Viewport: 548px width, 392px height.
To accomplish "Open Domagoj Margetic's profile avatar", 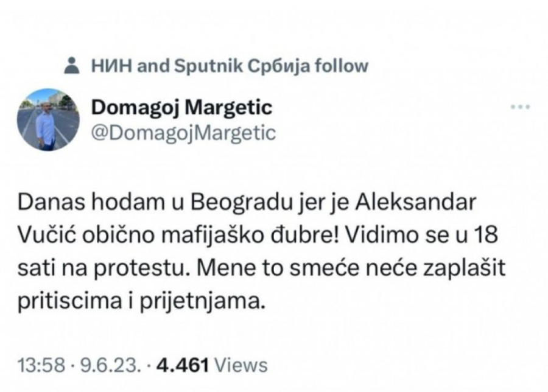I will (48, 119).
